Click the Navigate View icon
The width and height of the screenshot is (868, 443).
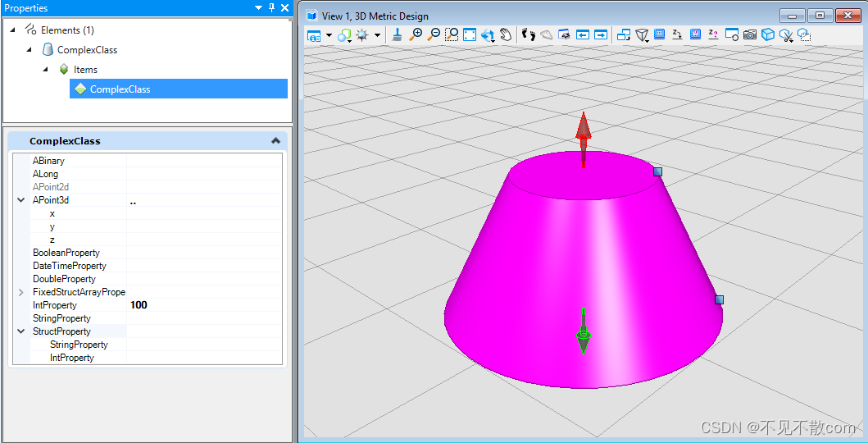point(565,35)
